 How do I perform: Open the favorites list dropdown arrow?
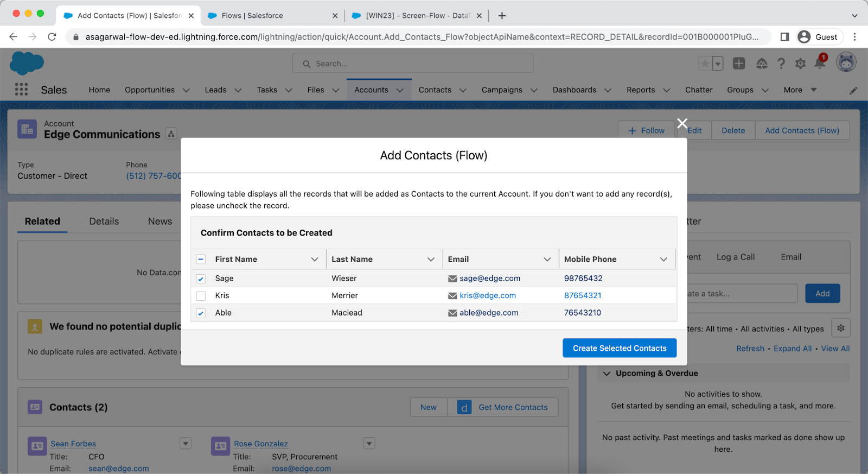tap(718, 64)
